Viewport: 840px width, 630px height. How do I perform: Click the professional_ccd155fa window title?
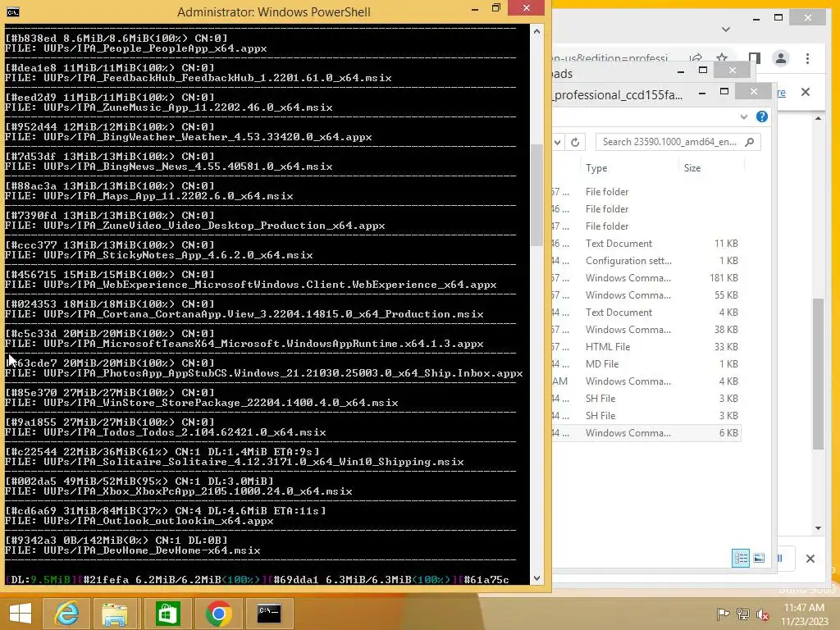coord(619,95)
